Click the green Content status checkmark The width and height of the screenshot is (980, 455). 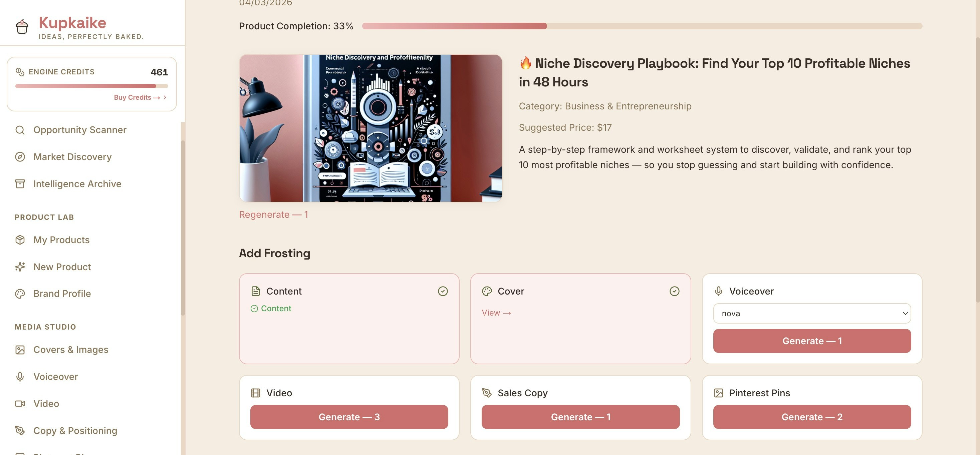[x=254, y=308]
